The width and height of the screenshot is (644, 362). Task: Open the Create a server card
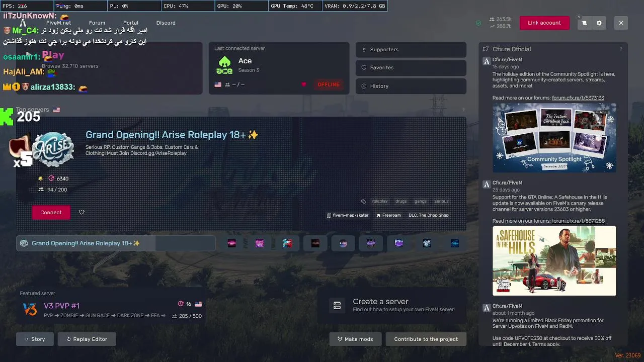[392, 306]
